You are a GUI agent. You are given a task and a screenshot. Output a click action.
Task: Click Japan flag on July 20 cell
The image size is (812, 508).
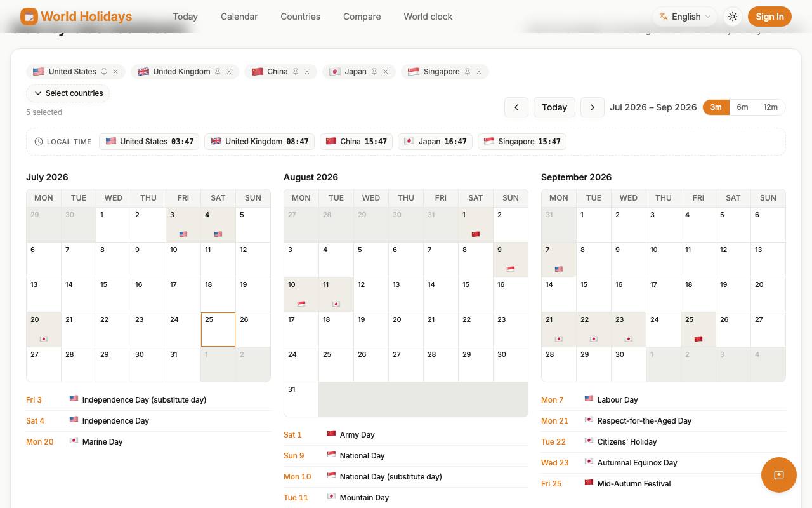click(x=44, y=339)
